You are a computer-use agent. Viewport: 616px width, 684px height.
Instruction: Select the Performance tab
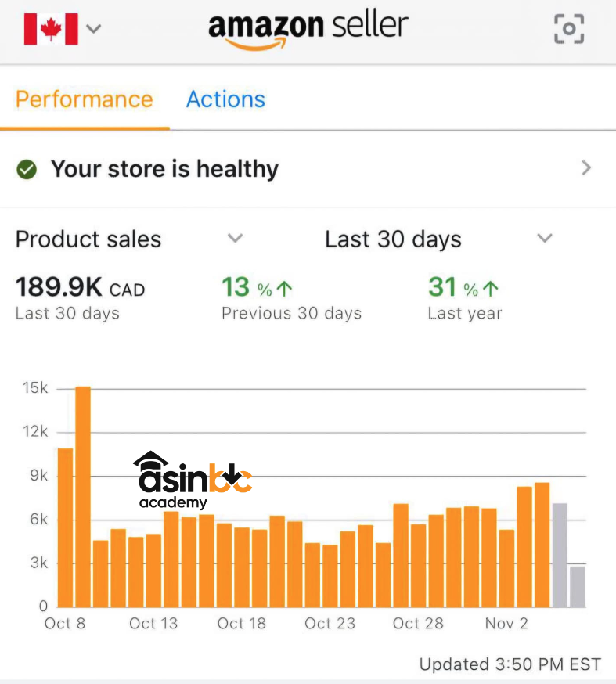coord(84,99)
